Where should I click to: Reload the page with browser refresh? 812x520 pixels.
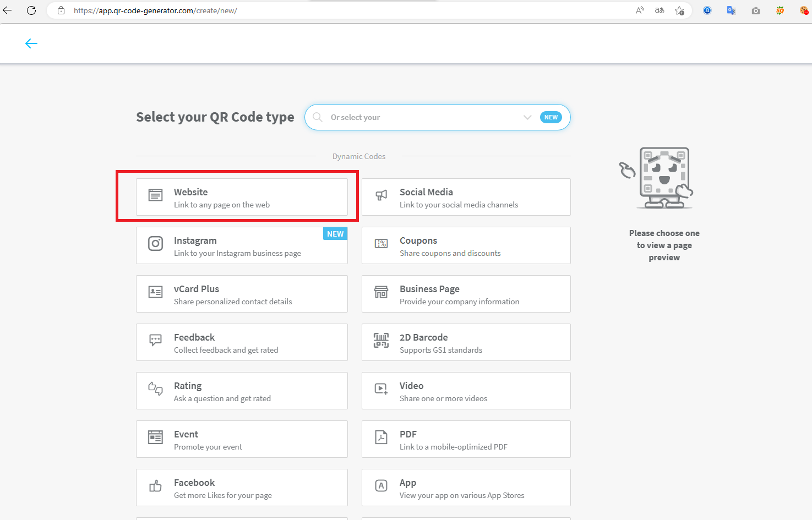pos(31,10)
